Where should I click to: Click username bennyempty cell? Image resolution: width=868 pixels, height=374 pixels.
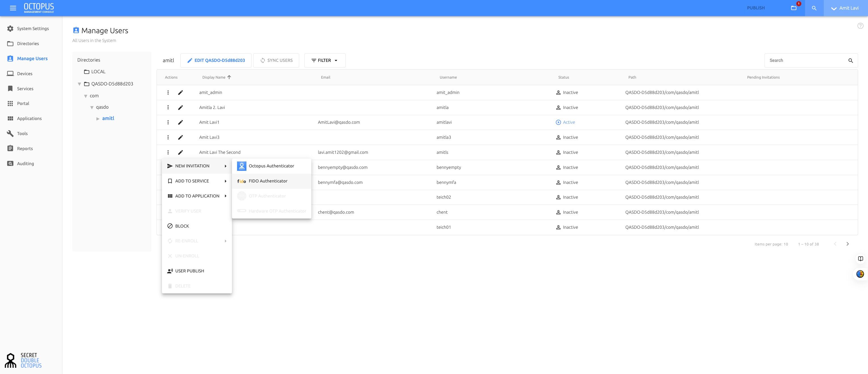(449, 167)
